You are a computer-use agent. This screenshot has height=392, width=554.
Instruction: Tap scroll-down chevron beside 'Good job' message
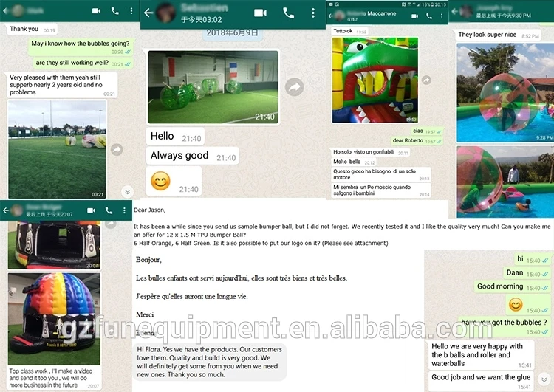tap(544, 379)
